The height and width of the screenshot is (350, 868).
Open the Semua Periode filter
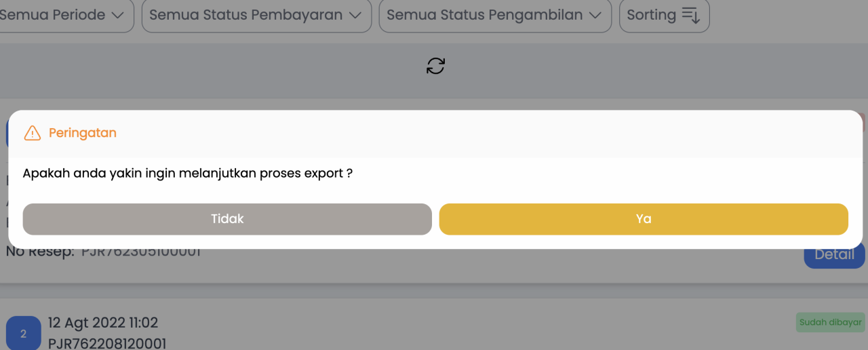point(58,15)
